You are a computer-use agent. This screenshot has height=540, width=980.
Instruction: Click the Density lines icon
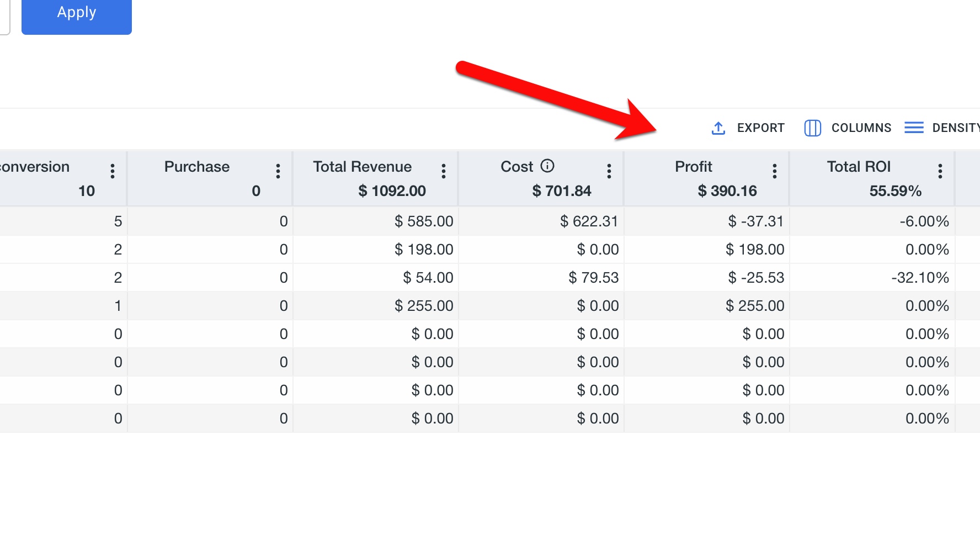914,128
